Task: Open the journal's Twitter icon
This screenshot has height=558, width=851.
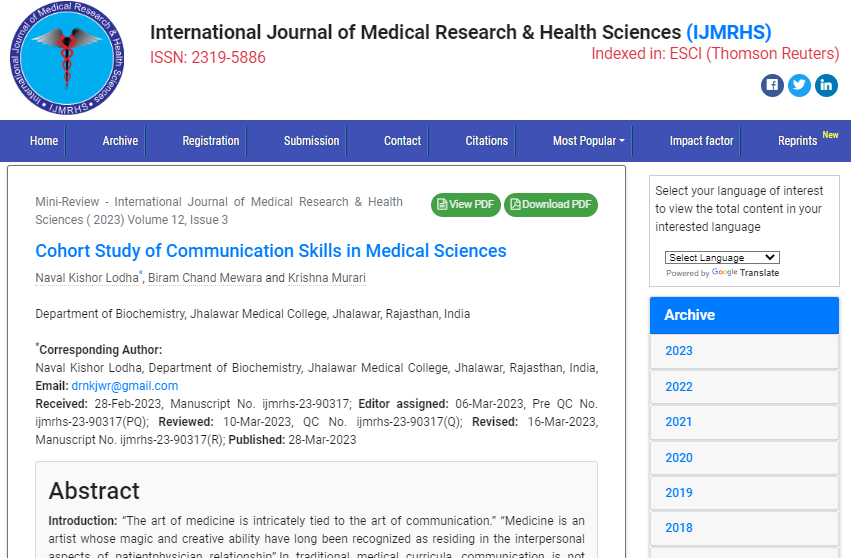Action: click(x=799, y=85)
